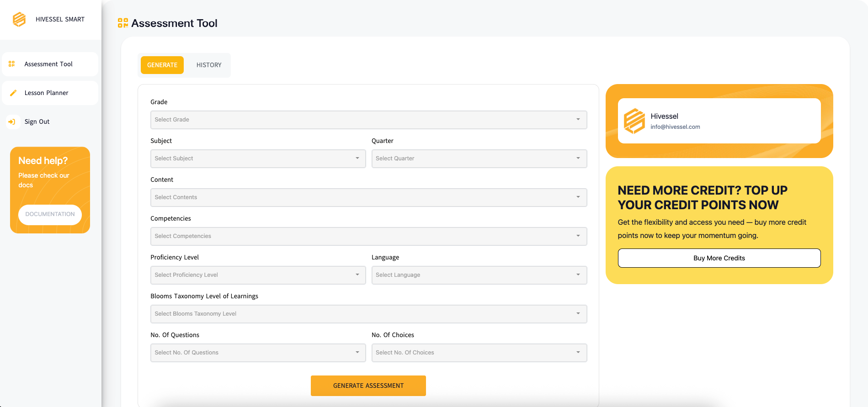Open the Select Grade dropdown
Viewport: 868px width, 407px height.
pos(368,120)
